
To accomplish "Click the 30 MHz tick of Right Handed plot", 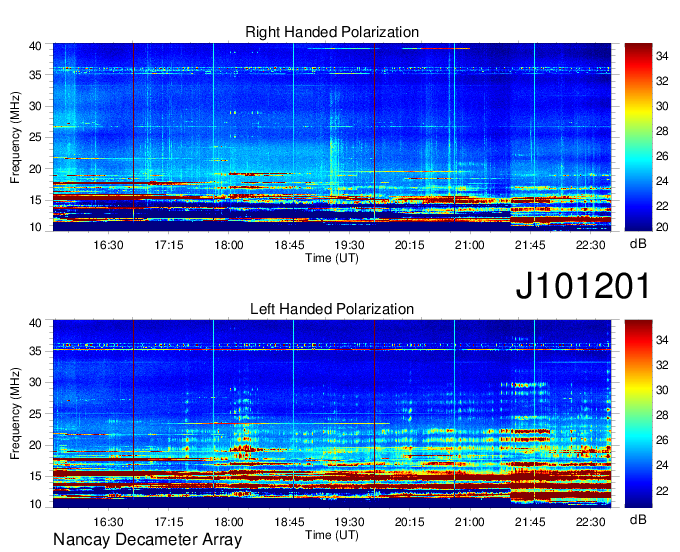I will (35, 106).
